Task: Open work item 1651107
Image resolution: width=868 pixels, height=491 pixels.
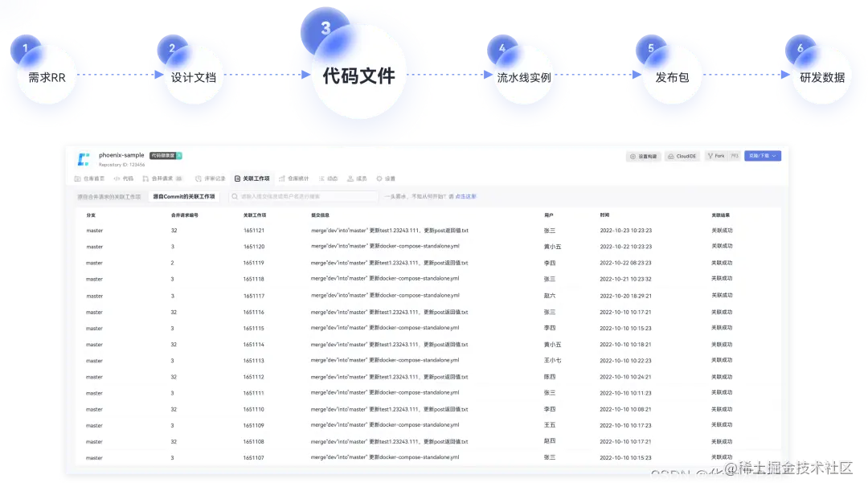Action: point(253,458)
